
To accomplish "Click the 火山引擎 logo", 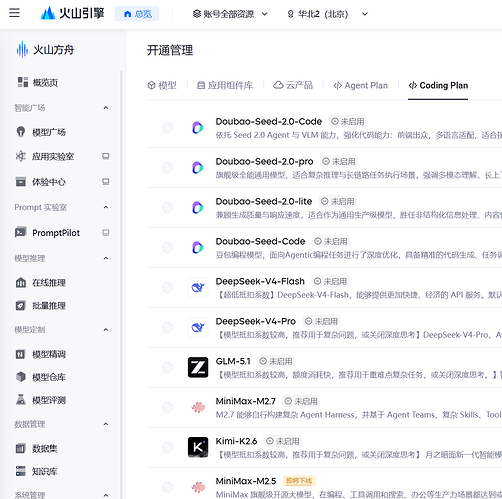I will pos(72,13).
